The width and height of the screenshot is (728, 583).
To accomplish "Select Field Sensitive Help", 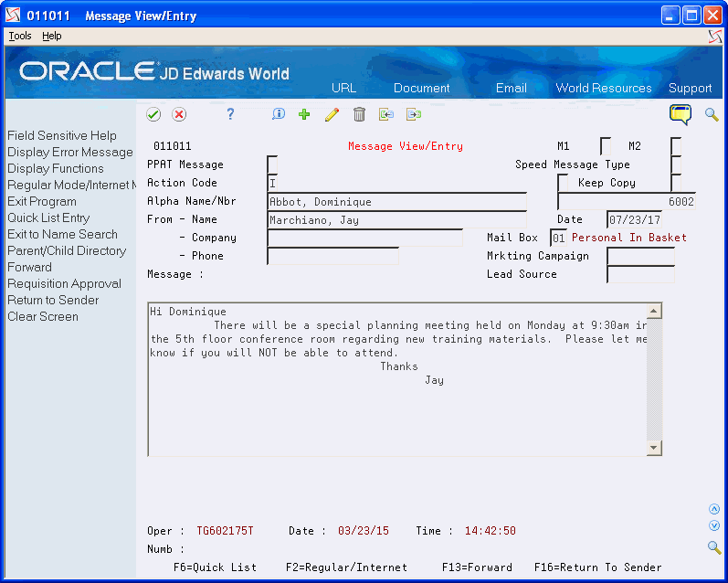I will tap(62, 135).
